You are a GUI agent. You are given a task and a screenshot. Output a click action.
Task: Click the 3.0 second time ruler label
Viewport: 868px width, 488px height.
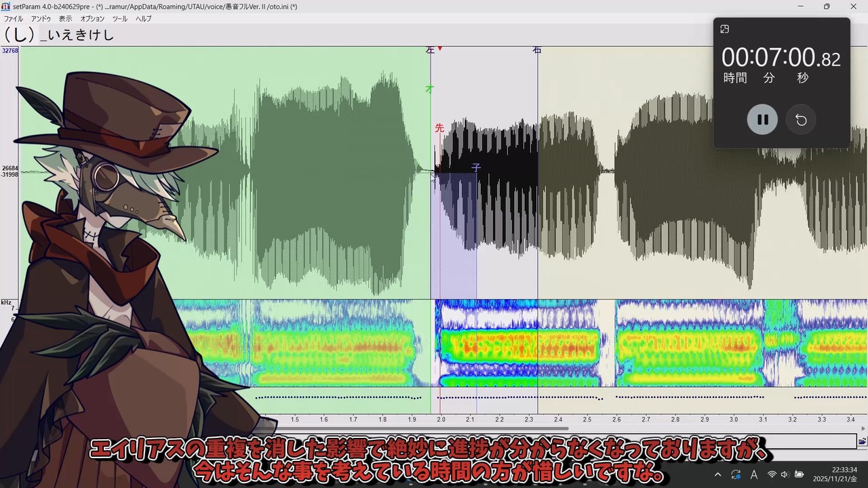[734, 420]
